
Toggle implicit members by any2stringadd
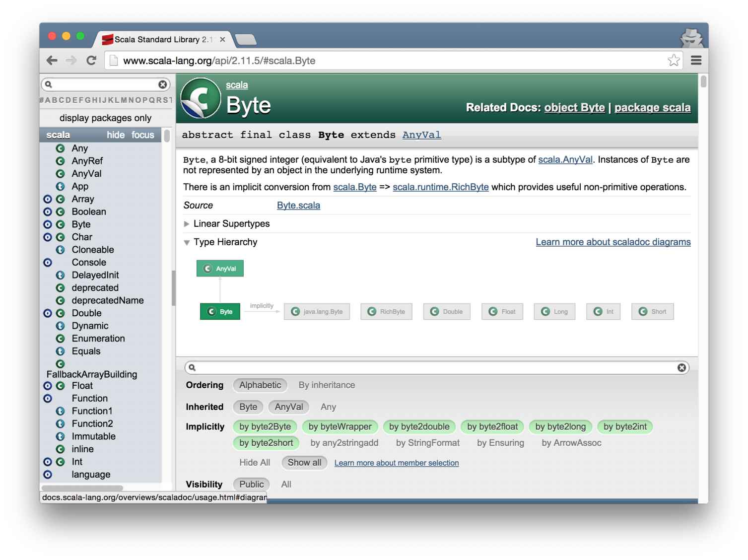coord(344,443)
